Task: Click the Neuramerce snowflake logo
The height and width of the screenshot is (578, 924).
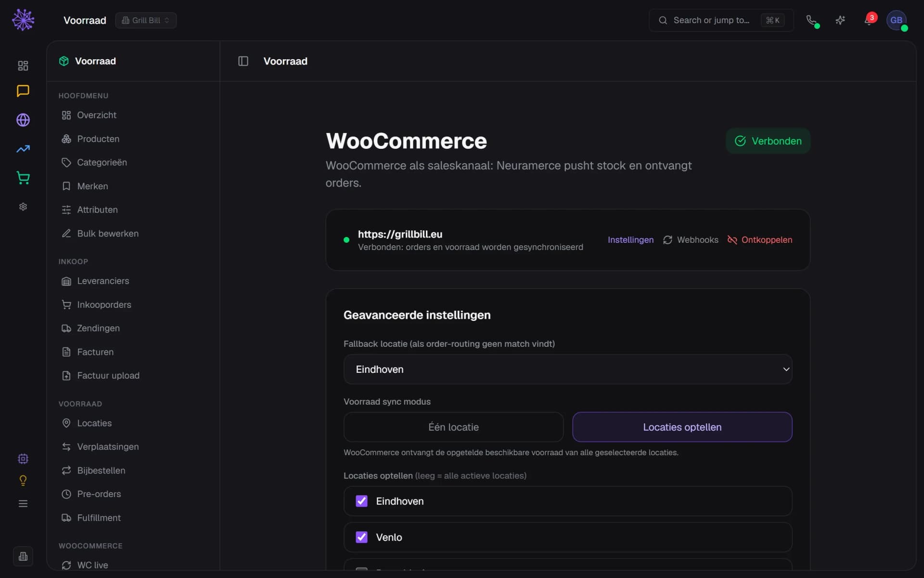Action: point(23,20)
